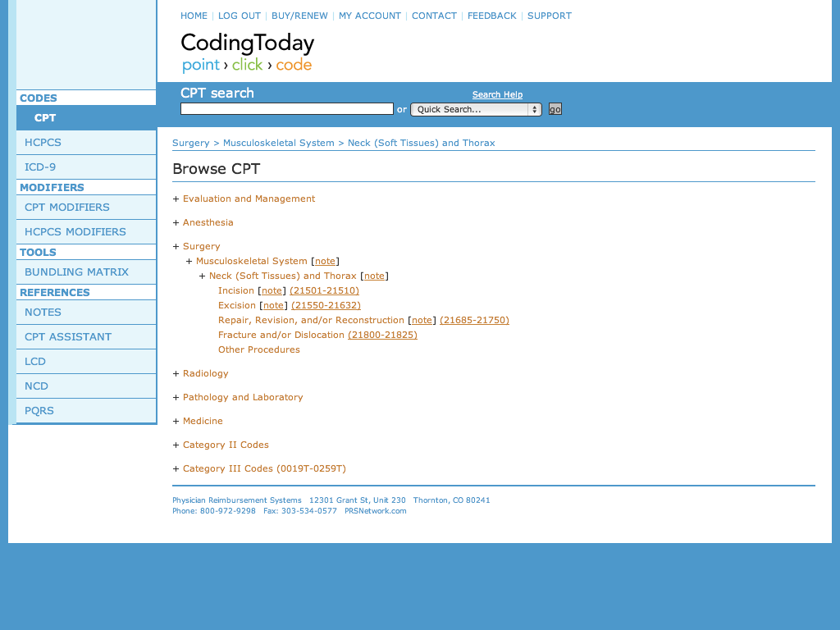840x630 pixels.
Task: Open the Radiology tree link
Action: tap(205, 374)
